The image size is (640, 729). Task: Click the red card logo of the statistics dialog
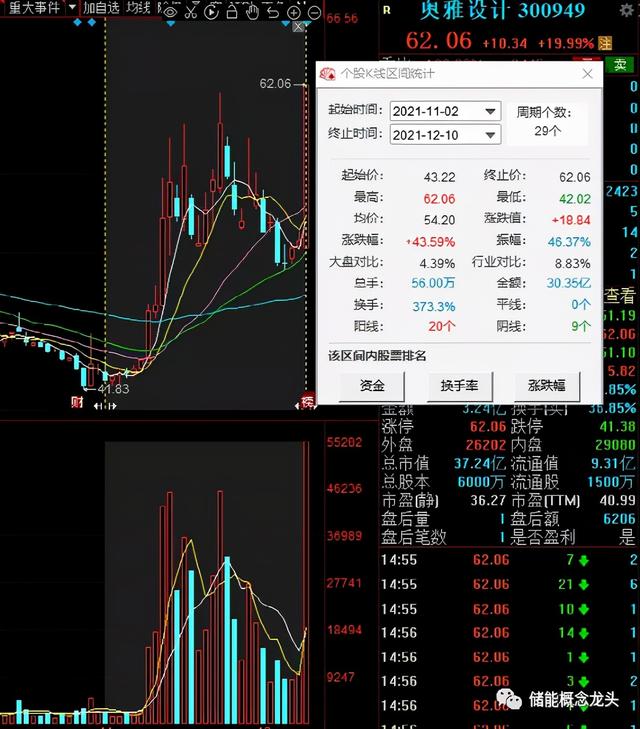tap(328, 73)
